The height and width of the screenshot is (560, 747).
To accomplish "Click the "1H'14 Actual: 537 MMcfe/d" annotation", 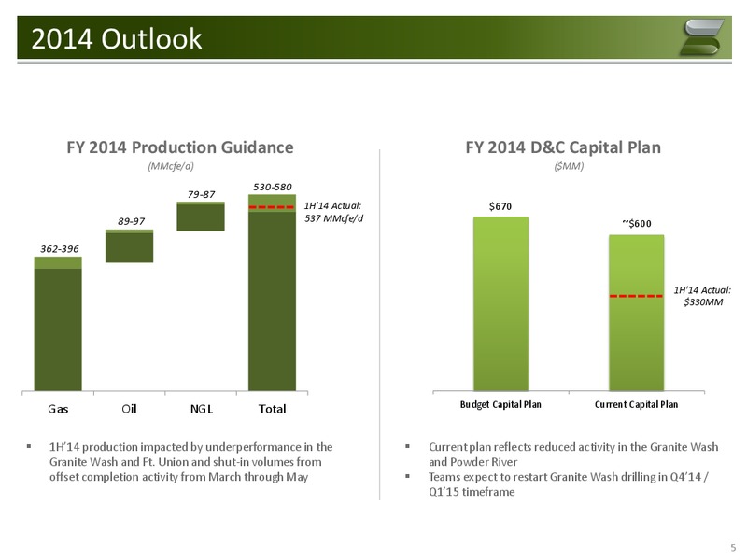I will 333,212.
